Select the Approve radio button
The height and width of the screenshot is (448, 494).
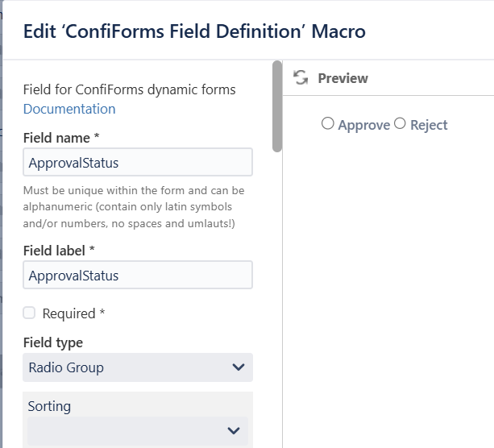(327, 124)
